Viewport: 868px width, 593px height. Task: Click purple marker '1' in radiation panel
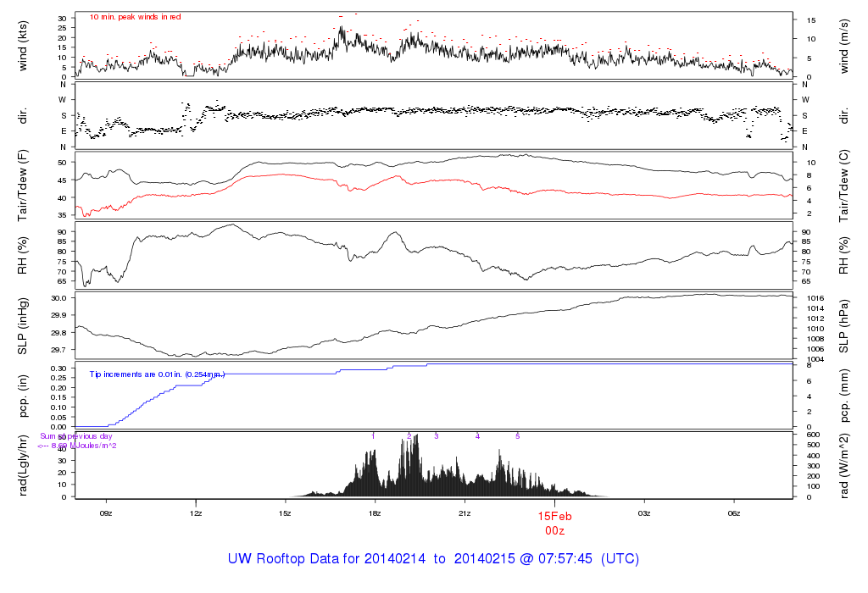point(373,436)
